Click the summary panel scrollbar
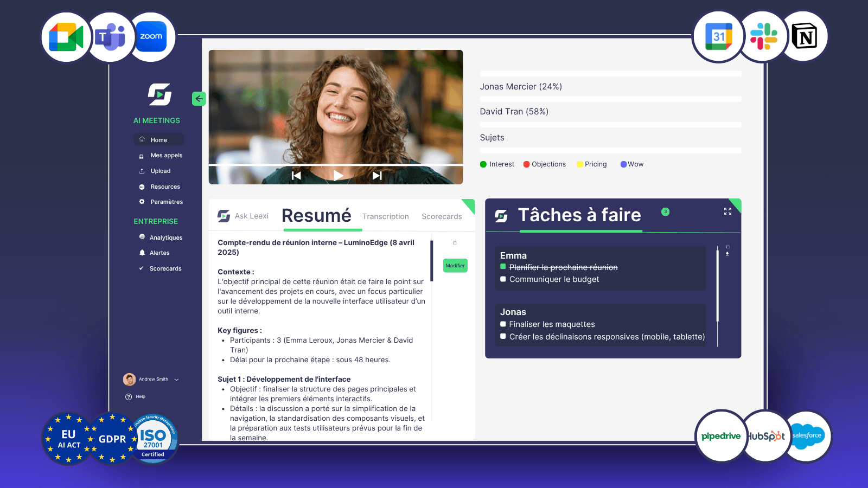Image resolution: width=868 pixels, height=488 pixels. [x=432, y=261]
